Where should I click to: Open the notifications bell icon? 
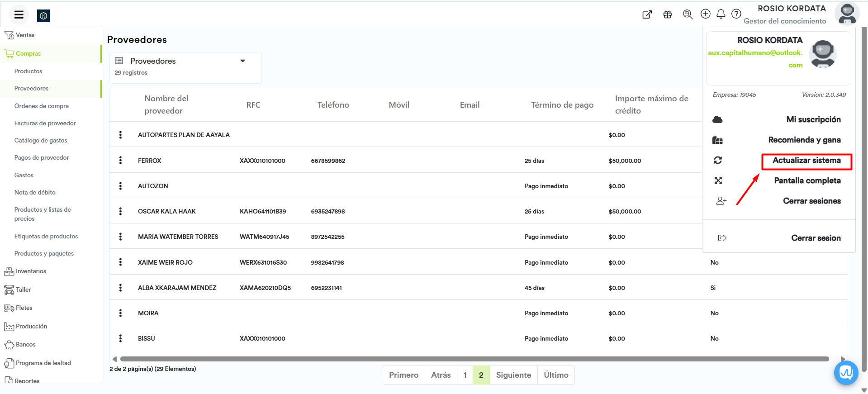pyautogui.click(x=721, y=14)
